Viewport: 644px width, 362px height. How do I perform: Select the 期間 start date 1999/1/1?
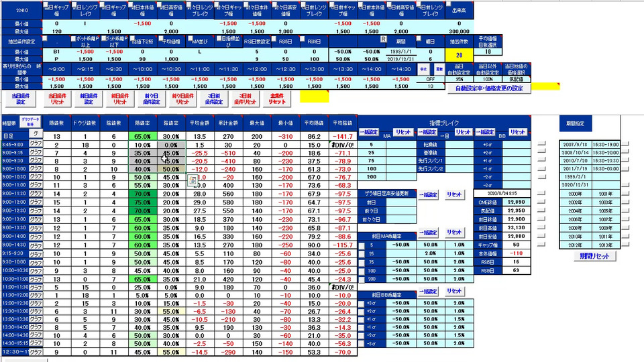coord(401,52)
